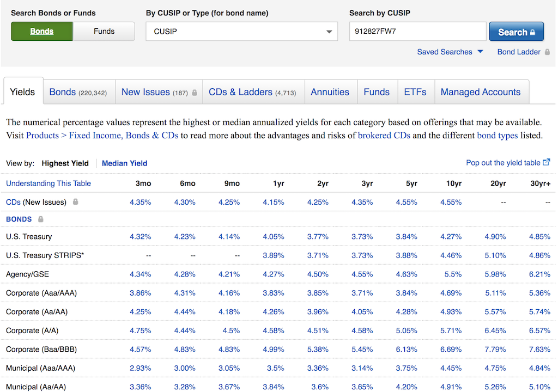Viewport: 558px width, 392px height.
Task: Click lock icon beside CDs (New Issues)
Action: (x=76, y=202)
